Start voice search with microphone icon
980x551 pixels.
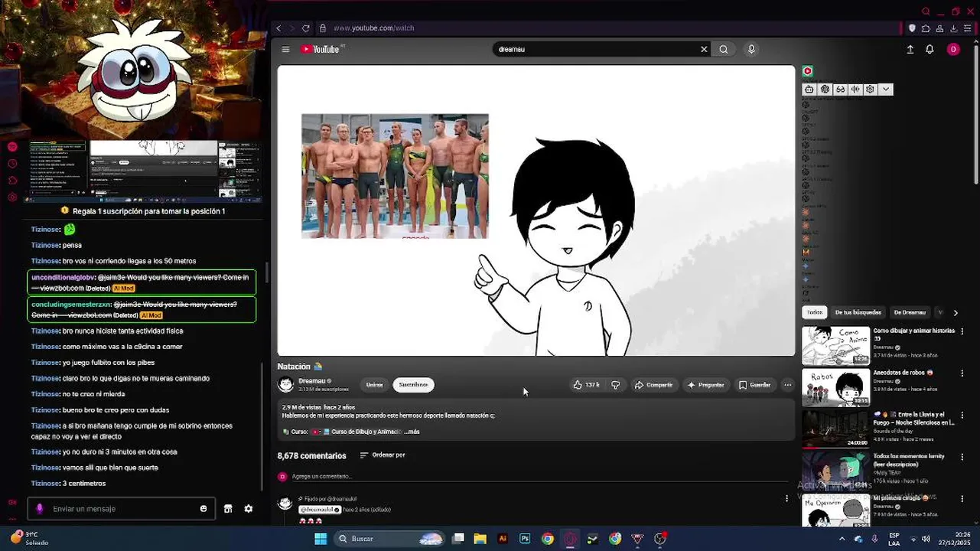click(x=751, y=49)
